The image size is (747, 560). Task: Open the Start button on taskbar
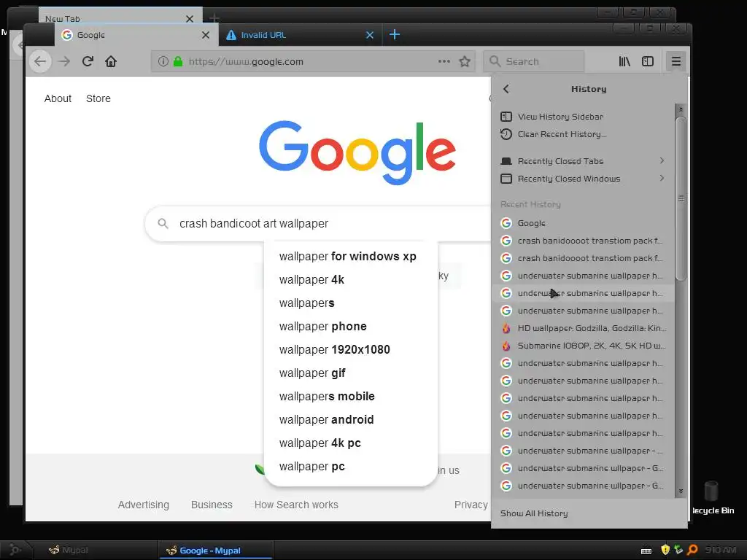tap(15, 550)
